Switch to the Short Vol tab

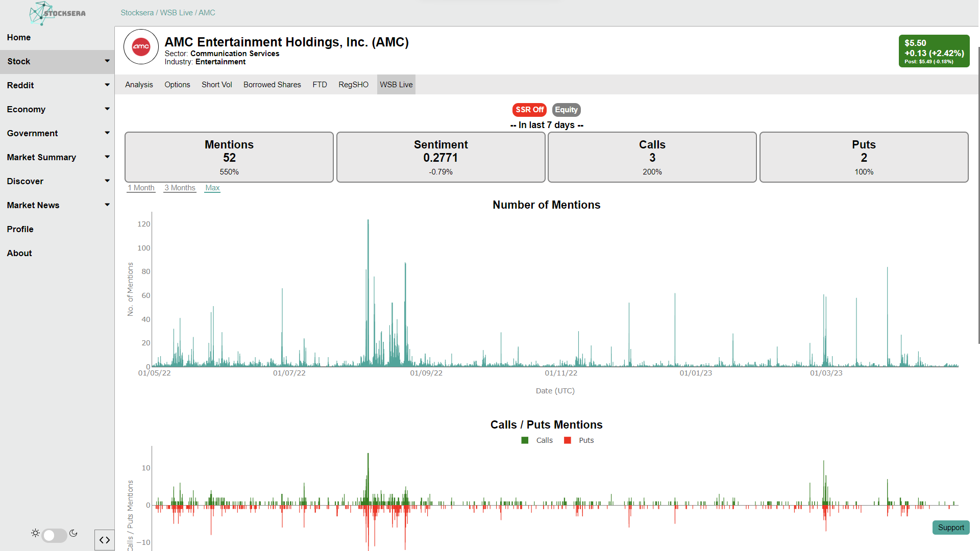(216, 85)
